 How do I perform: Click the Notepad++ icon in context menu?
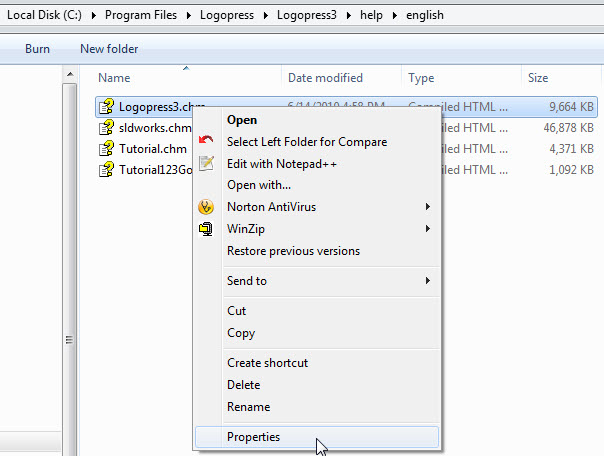point(206,163)
